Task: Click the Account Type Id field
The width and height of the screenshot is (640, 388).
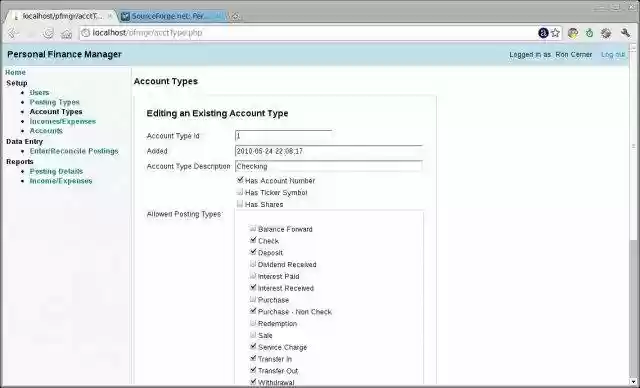Action: [283, 136]
